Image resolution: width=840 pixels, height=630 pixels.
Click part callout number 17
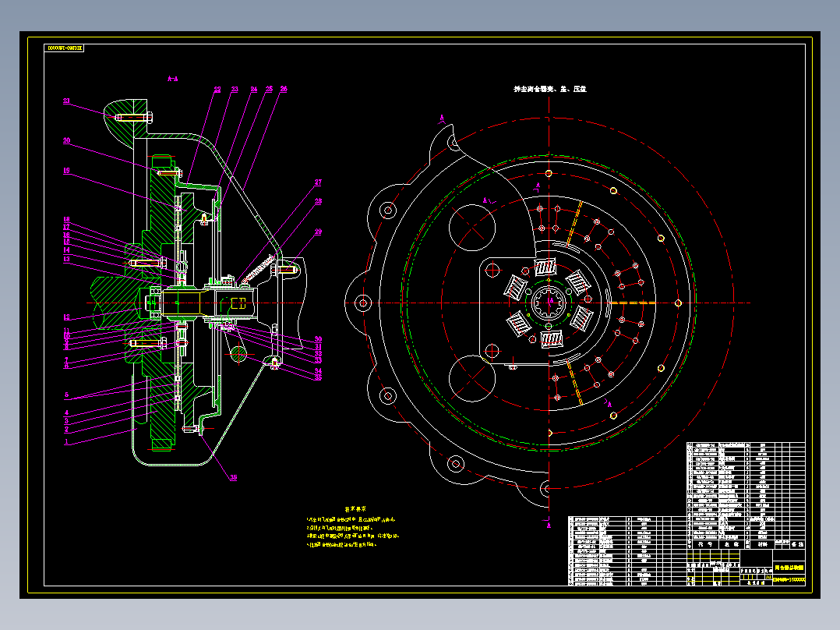point(66,227)
